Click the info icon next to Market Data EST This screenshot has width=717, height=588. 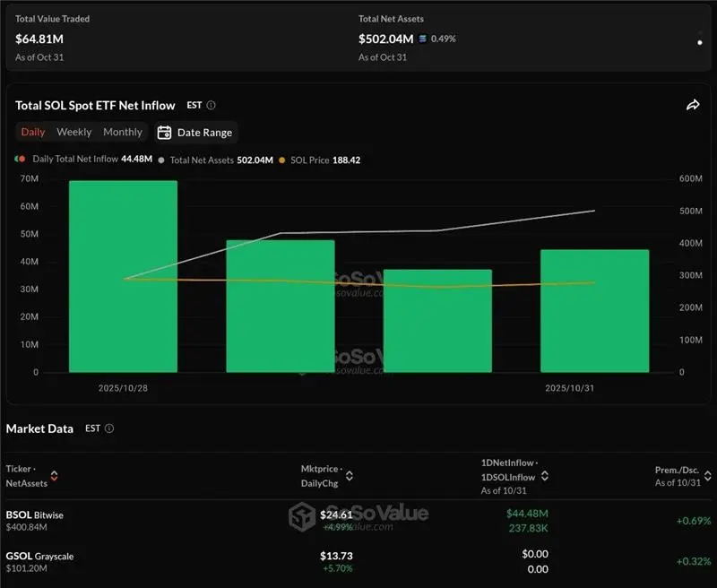(109, 428)
